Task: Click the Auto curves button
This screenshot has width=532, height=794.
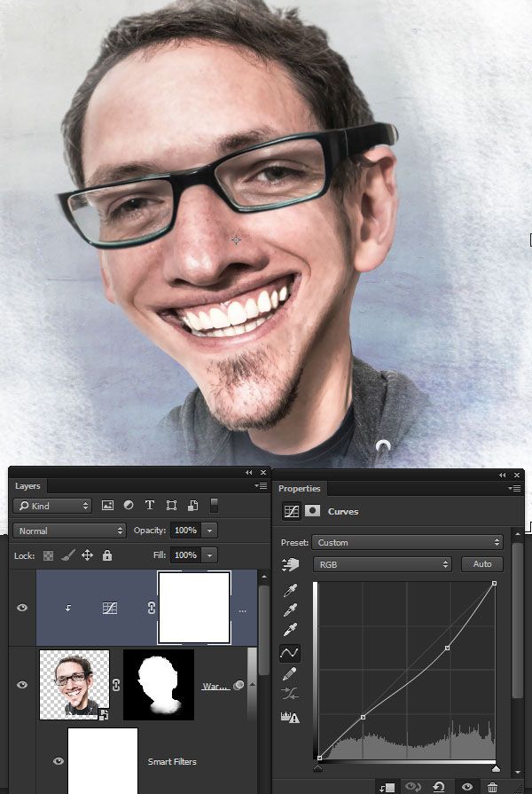Action: point(482,564)
